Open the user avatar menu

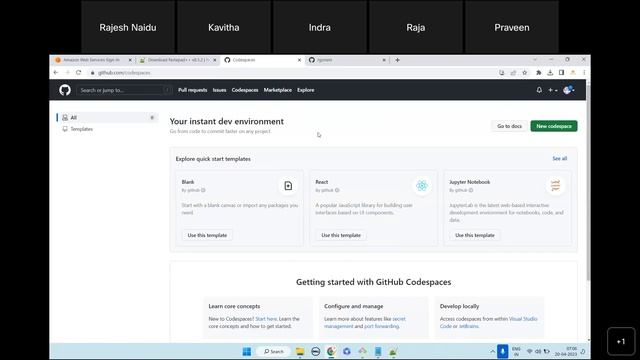[569, 90]
